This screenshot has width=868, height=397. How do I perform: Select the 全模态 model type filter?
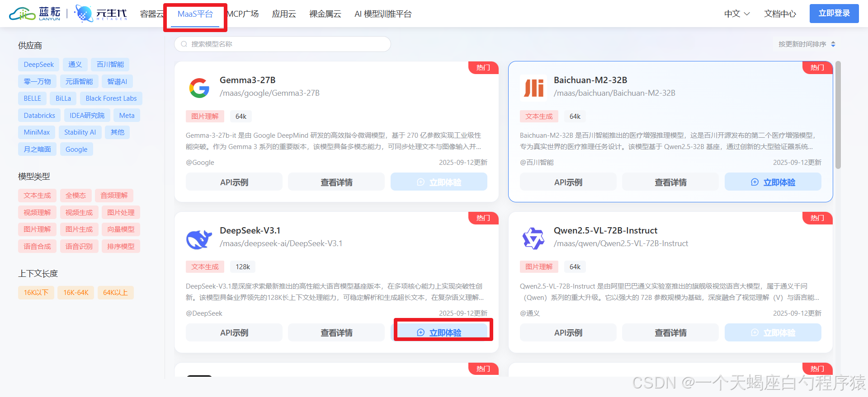tap(76, 196)
